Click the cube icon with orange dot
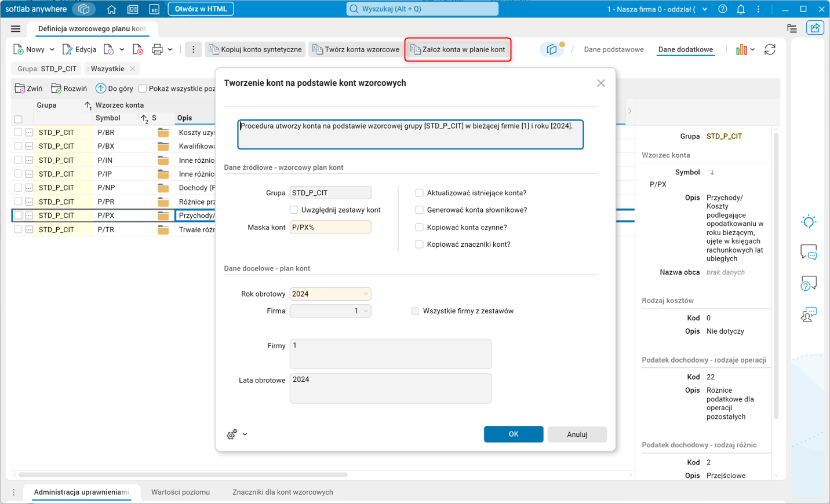The width and height of the screenshot is (830, 504). click(552, 49)
